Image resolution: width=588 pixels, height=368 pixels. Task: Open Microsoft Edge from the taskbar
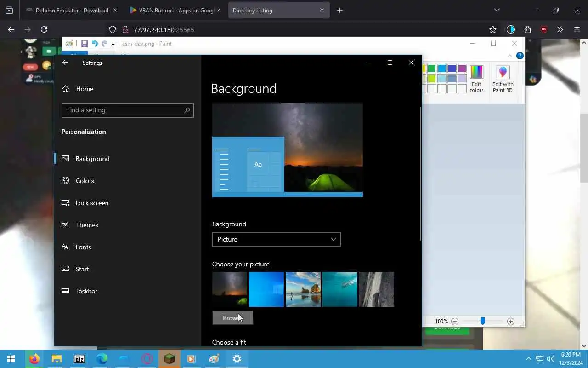point(102,359)
